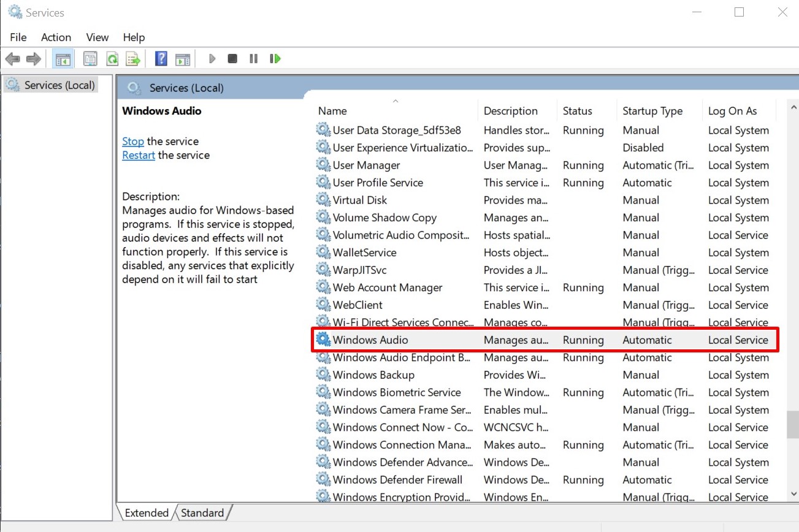799x532 pixels.
Task: Switch to the Standard tab
Action: (202, 513)
